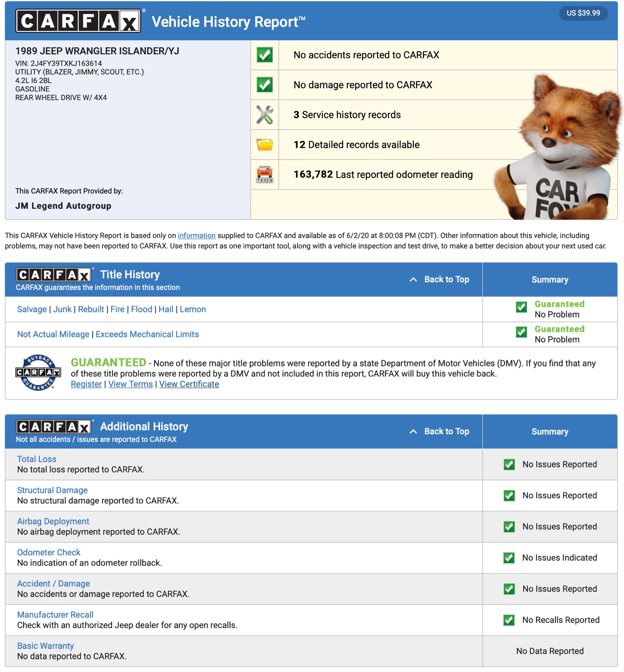Click the orange car odometer reading icon

pyautogui.click(x=265, y=174)
